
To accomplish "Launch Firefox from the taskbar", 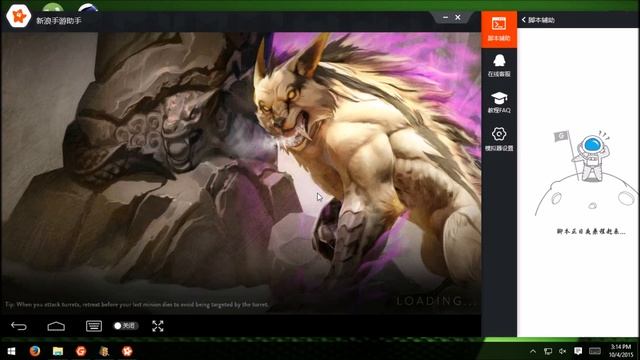I will pyautogui.click(x=35, y=351).
